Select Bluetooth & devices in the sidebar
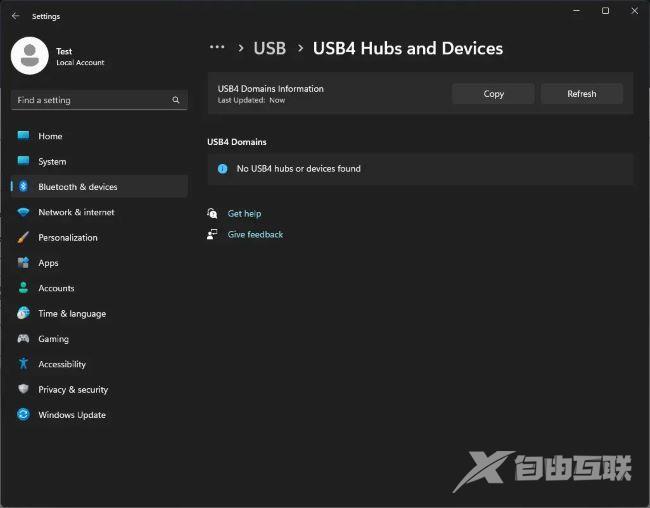Screen dimensions: 650x508 pyautogui.click(x=99, y=187)
